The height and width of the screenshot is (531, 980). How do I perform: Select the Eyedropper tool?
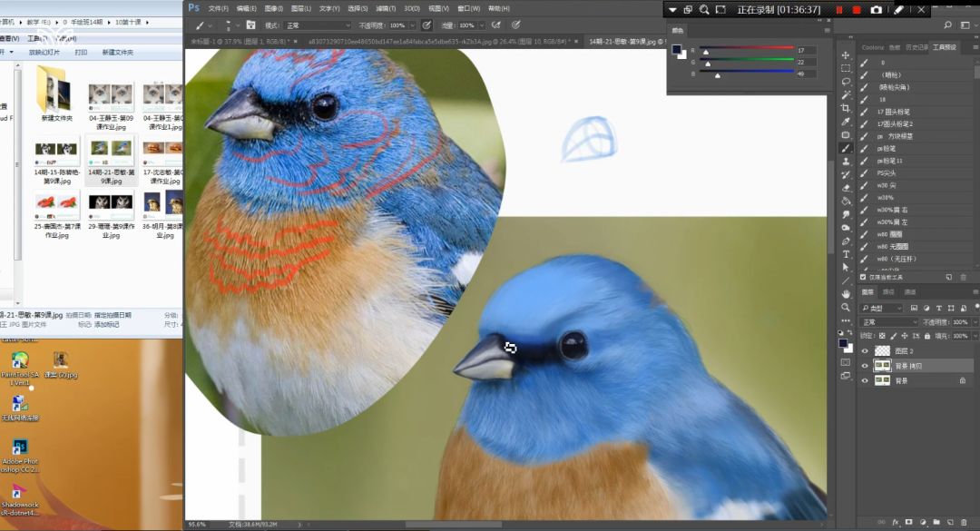(x=846, y=122)
